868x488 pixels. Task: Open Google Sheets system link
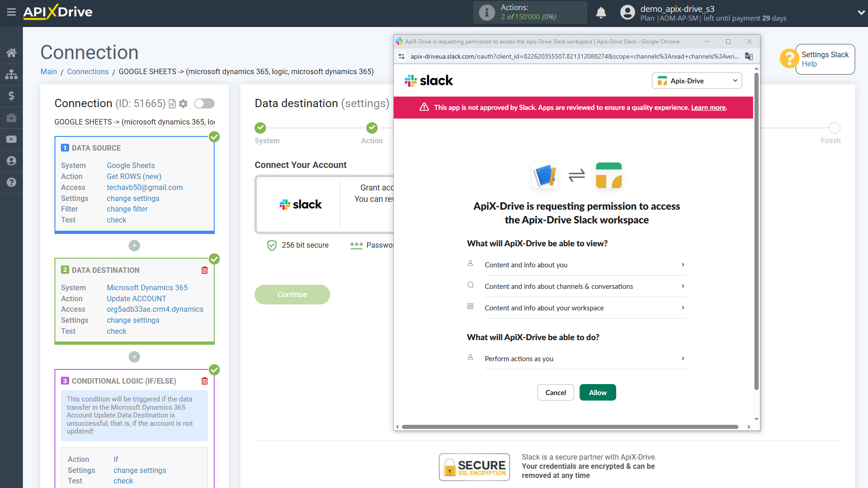point(130,165)
